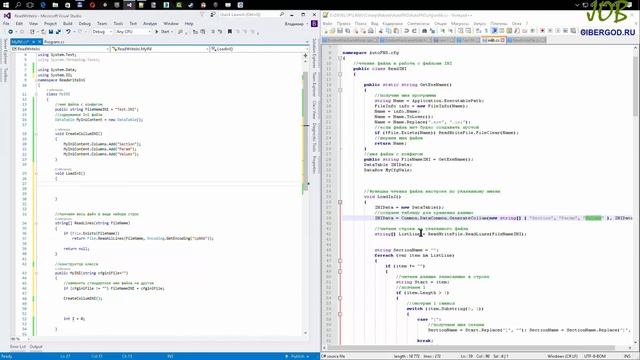Open the class navigation dropdown
The width and height of the screenshot is (640, 360).
tap(160, 49)
